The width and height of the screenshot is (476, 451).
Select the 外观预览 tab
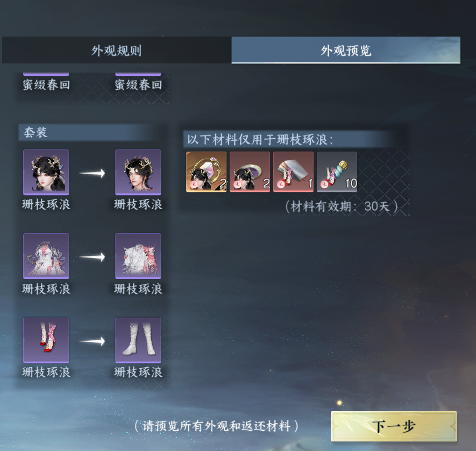point(346,50)
